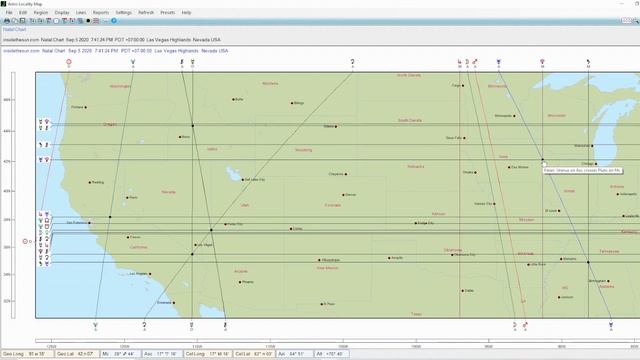640x360 pixels.
Task: Click the Minneapolis city marker
Action: (x=514, y=116)
